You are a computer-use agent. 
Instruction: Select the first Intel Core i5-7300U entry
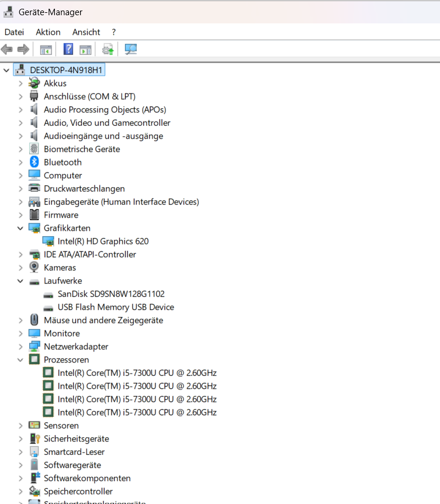coord(137,373)
